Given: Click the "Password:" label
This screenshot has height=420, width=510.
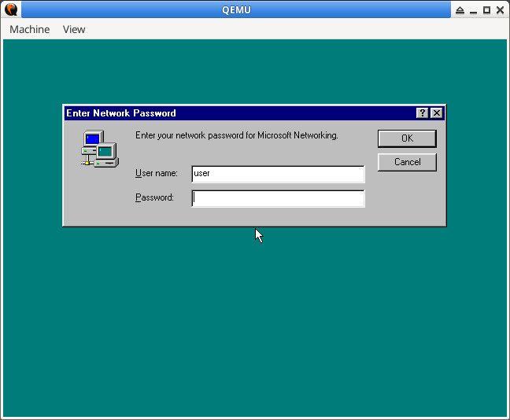Looking at the screenshot, I should pos(154,197).
